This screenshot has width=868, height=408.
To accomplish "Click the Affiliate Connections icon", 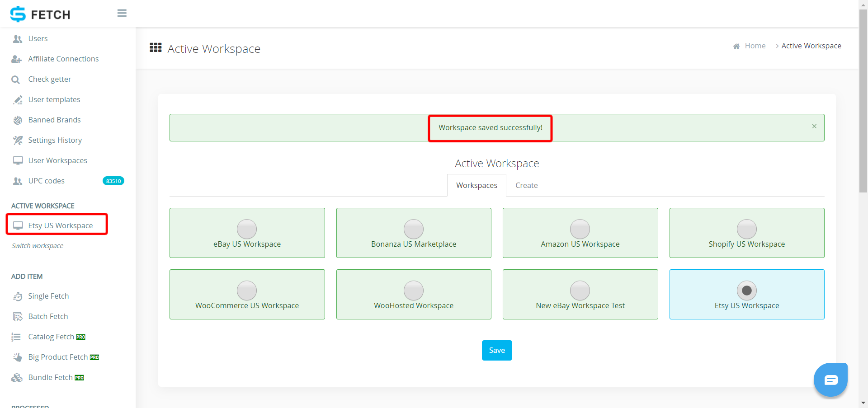I will click(17, 59).
